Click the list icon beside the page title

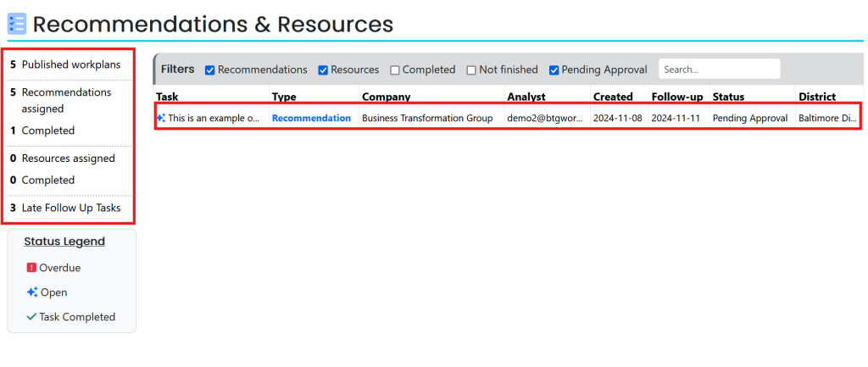click(x=17, y=24)
